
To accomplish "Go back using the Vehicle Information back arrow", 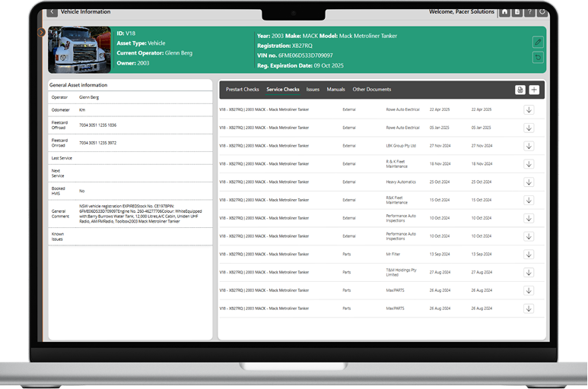I will [x=52, y=12].
